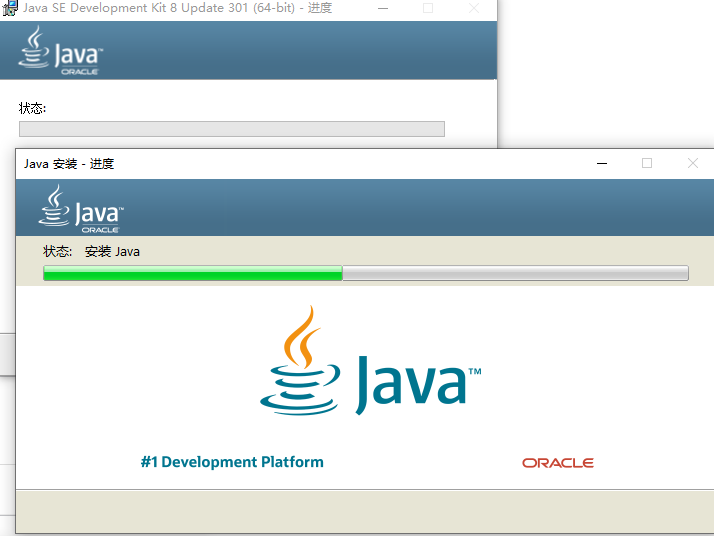This screenshot has height=536, width=714.
Task: Click the Java SE Development Kit 8 Update 301 title
Action: pos(177,8)
